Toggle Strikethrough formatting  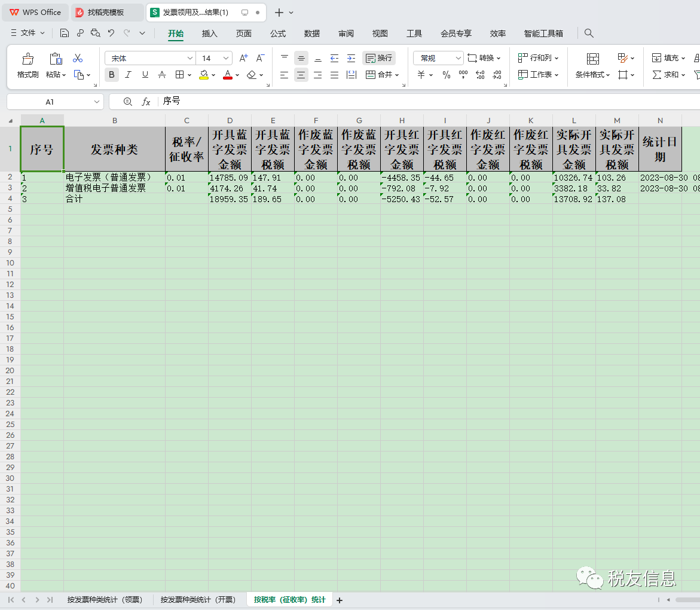point(162,75)
